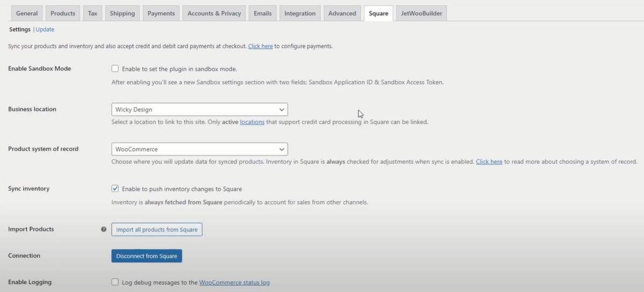
Task: Click the Enable Sandbox Mode label
Action: click(x=40, y=69)
